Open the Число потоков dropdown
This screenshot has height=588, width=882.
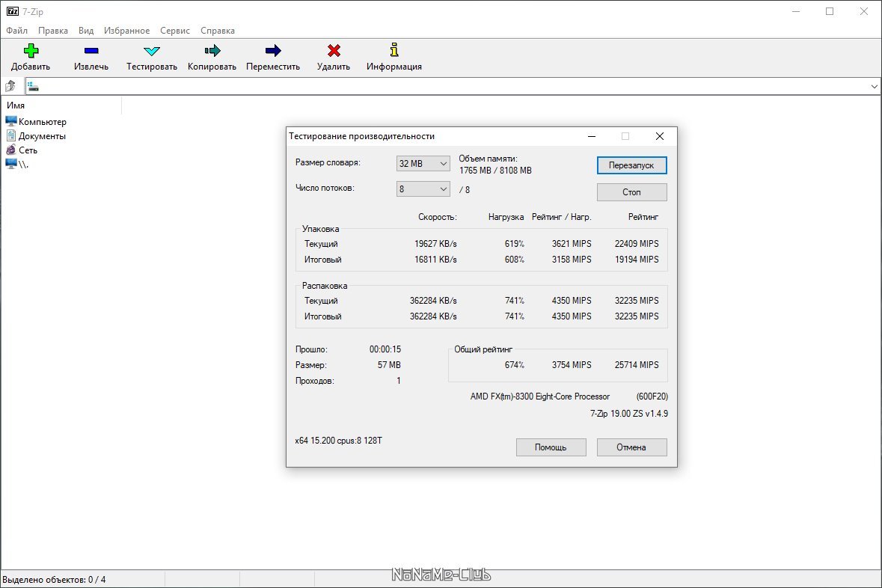point(423,189)
